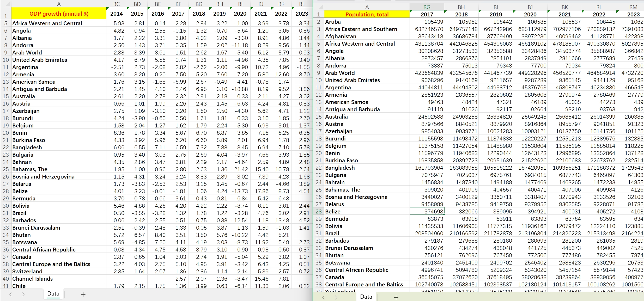
Task: Click next sheet arrow in right workbook
Action: coord(336,297)
